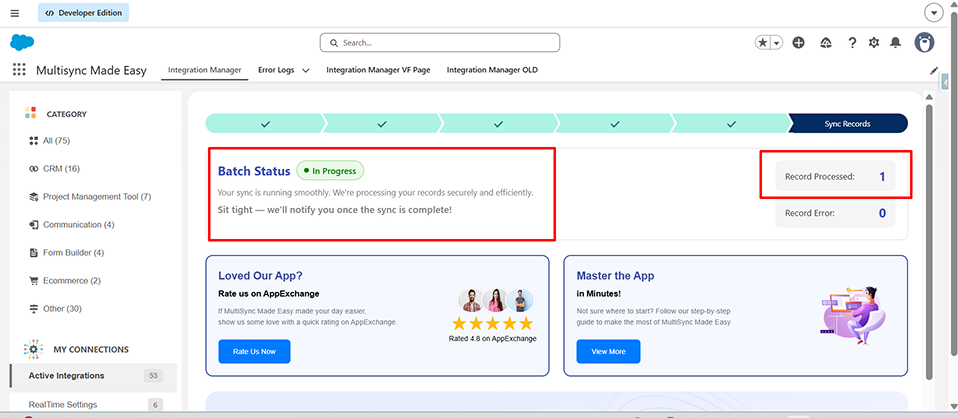Click the Record Error value 0
The image size is (958, 418).
pos(882,213)
